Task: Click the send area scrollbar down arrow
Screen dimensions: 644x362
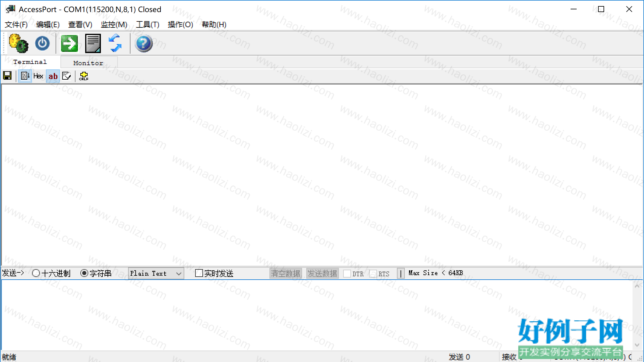Action: 637,345
